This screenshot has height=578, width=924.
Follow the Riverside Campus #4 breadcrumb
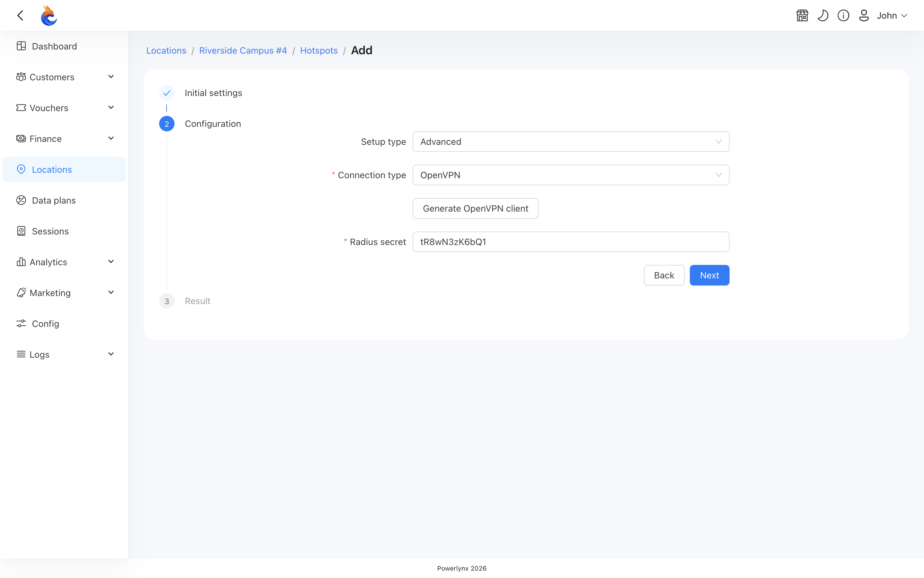[243, 50]
